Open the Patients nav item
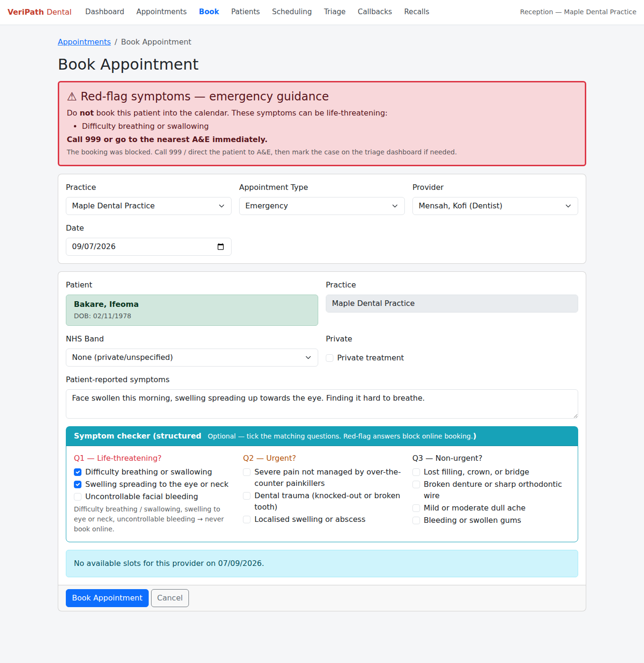The image size is (644, 663). point(245,12)
